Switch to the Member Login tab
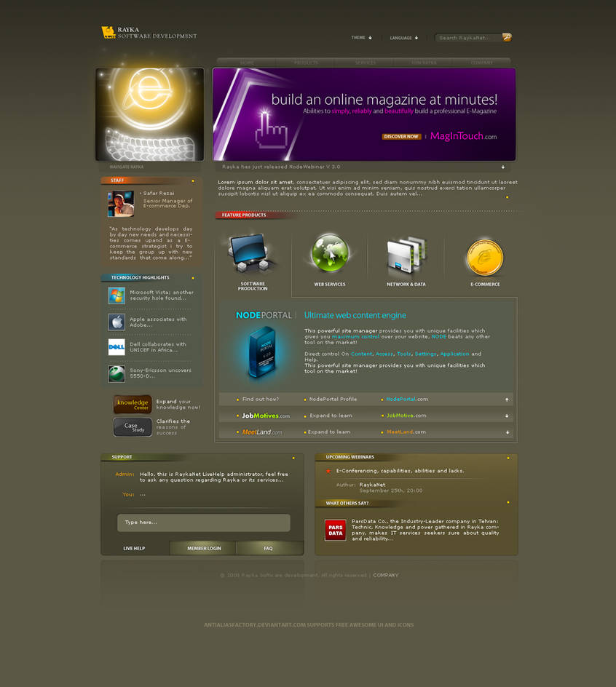Screen dimensions: 616x687 pyautogui.click(x=203, y=549)
